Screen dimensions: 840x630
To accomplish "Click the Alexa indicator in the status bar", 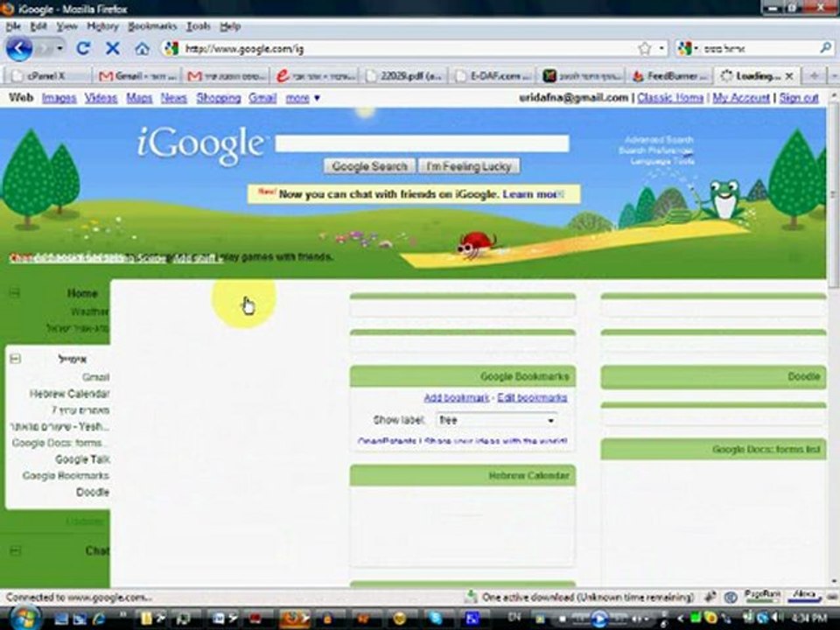I will point(804,595).
